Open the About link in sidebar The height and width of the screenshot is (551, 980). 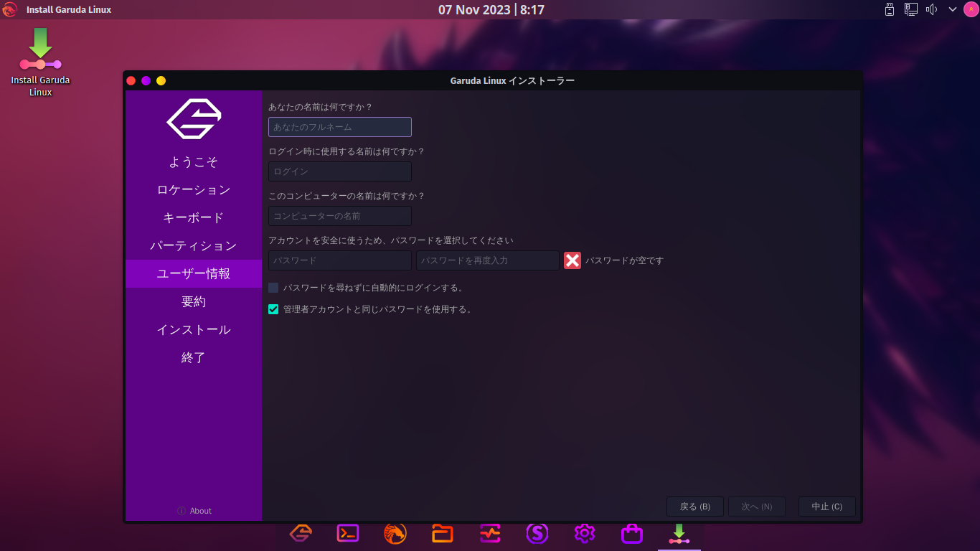click(194, 511)
